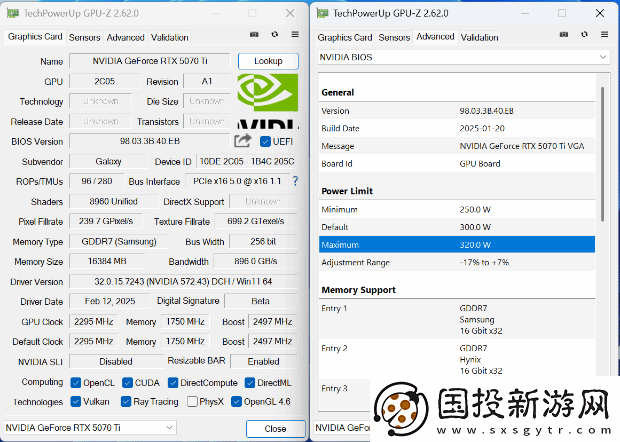Click the Pixel Fillrate value field

(106, 221)
